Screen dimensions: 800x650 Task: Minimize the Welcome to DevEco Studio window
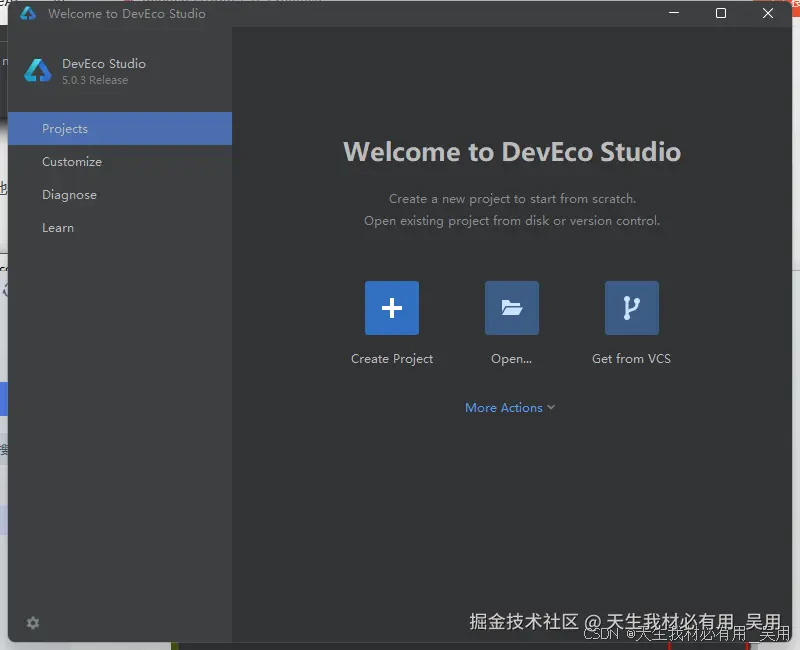pyautogui.click(x=674, y=13)
